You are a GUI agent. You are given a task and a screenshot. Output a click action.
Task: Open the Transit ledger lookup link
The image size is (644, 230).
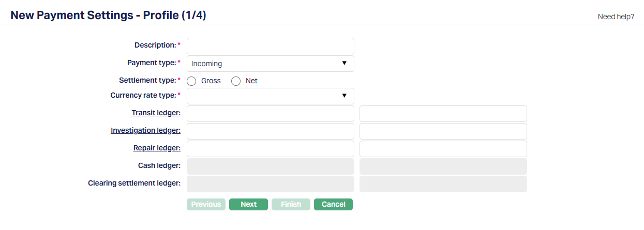(x=156, y=113)
